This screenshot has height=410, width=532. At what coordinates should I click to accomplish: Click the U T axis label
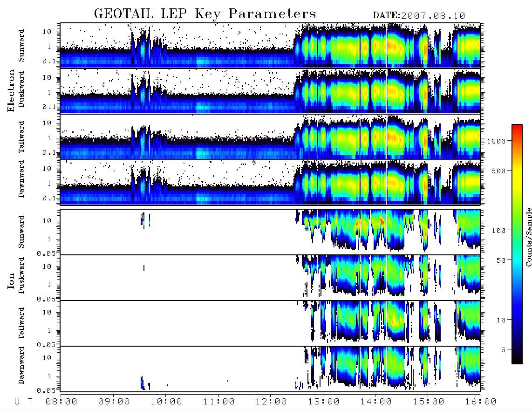[24, 402]
